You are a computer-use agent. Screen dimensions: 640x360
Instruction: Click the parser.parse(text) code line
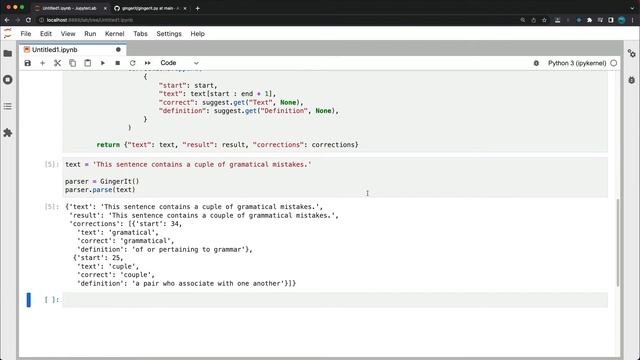tap(100, 190)
